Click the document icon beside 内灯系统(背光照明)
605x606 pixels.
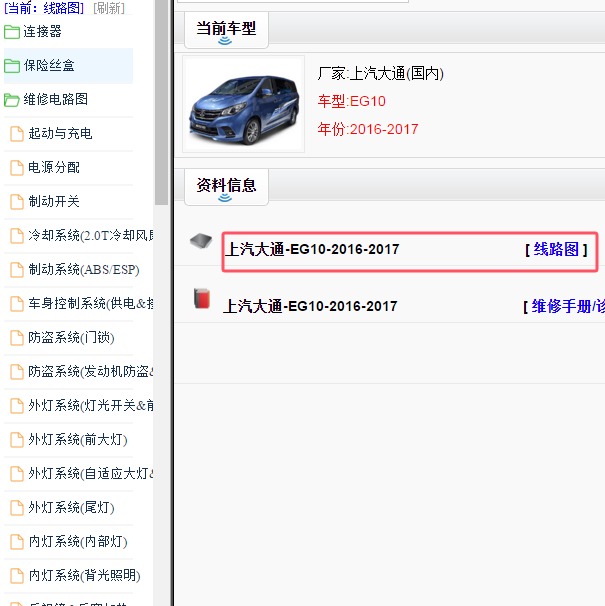(17, 576)
